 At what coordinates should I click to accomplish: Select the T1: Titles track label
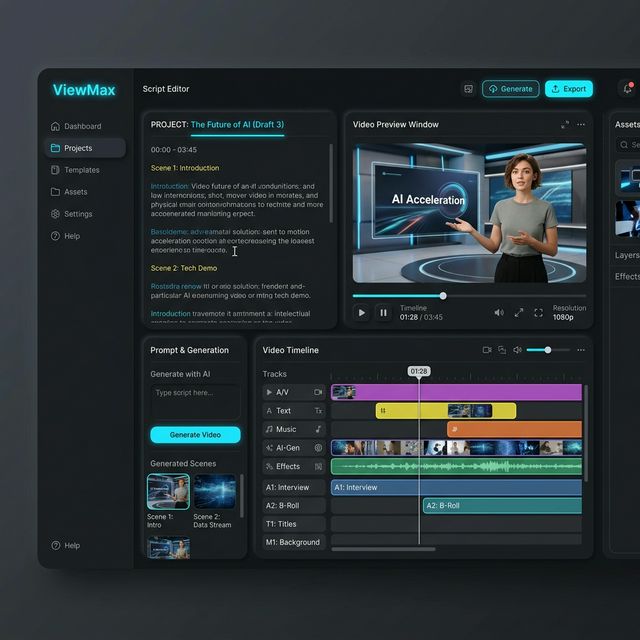point(294,524)
